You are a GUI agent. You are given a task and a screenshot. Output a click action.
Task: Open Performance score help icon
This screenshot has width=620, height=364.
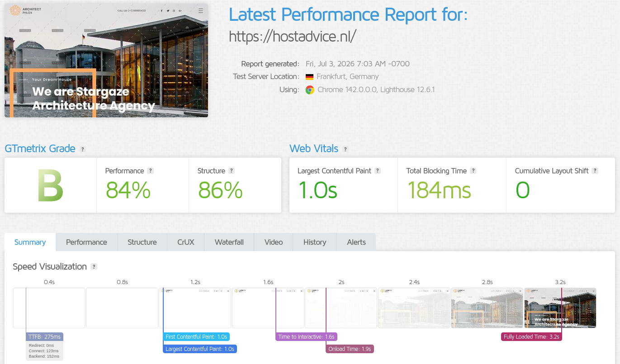(151, 171)
